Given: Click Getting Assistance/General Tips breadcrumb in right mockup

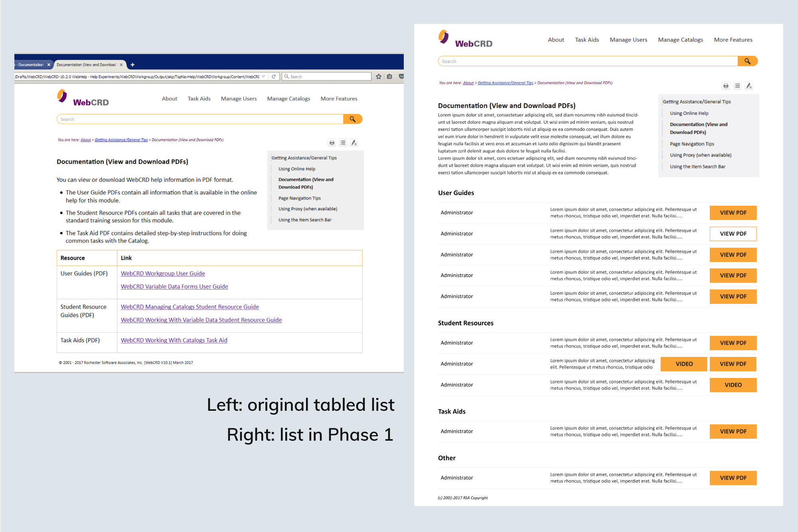Looking at the screenshot, I should pyautogui.click(x=506, y=83).
